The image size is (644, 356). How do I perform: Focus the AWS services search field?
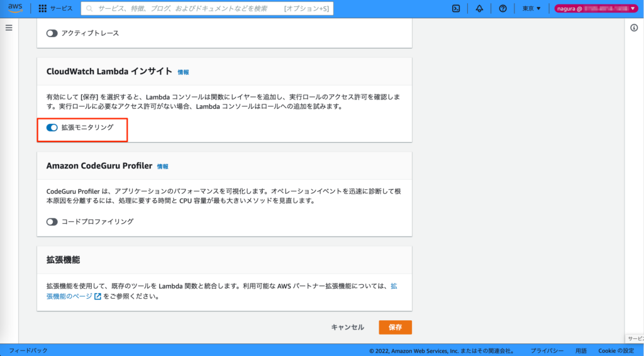click(x=207, y=8)
